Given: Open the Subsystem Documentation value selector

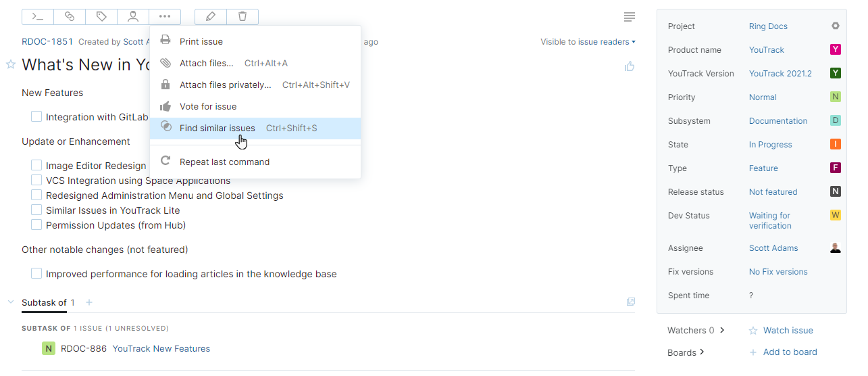Looking at the screenshot, I should [778, 121].
